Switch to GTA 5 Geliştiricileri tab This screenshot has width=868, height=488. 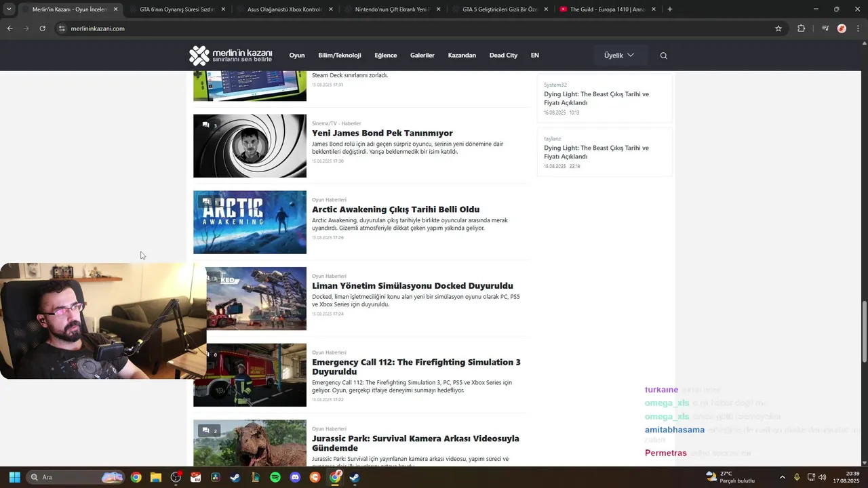(x=500, y=9)
